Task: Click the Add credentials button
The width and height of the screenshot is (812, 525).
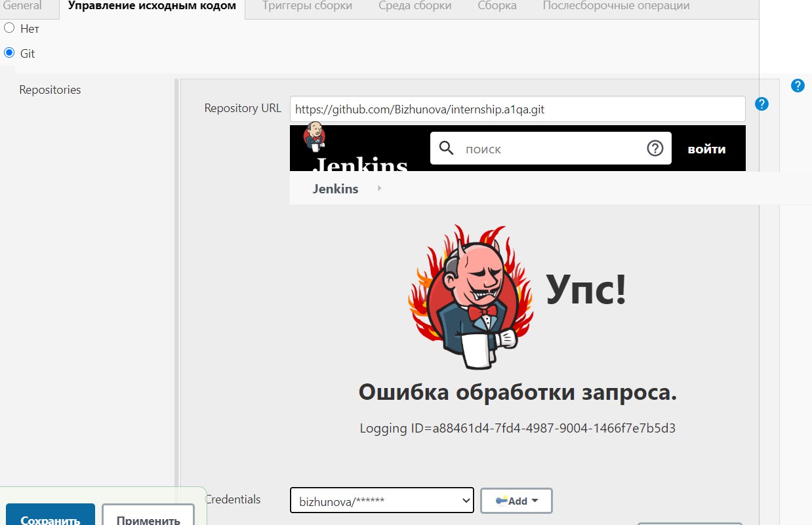Action: coord(517,501)
